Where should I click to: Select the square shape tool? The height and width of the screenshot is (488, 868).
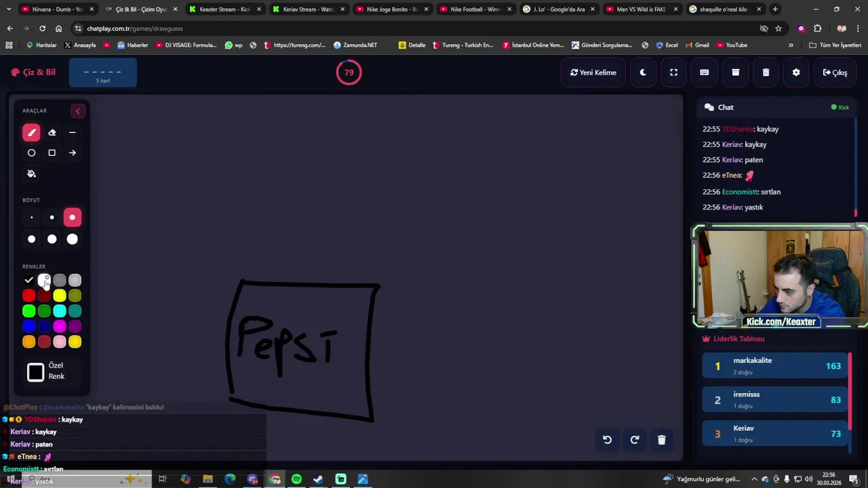(52, 153)
